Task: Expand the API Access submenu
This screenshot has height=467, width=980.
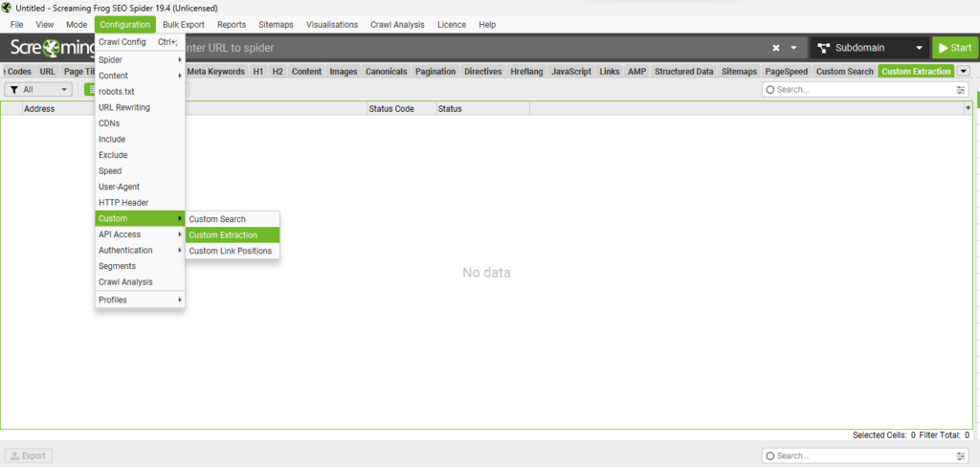Action: coord(140,234)
